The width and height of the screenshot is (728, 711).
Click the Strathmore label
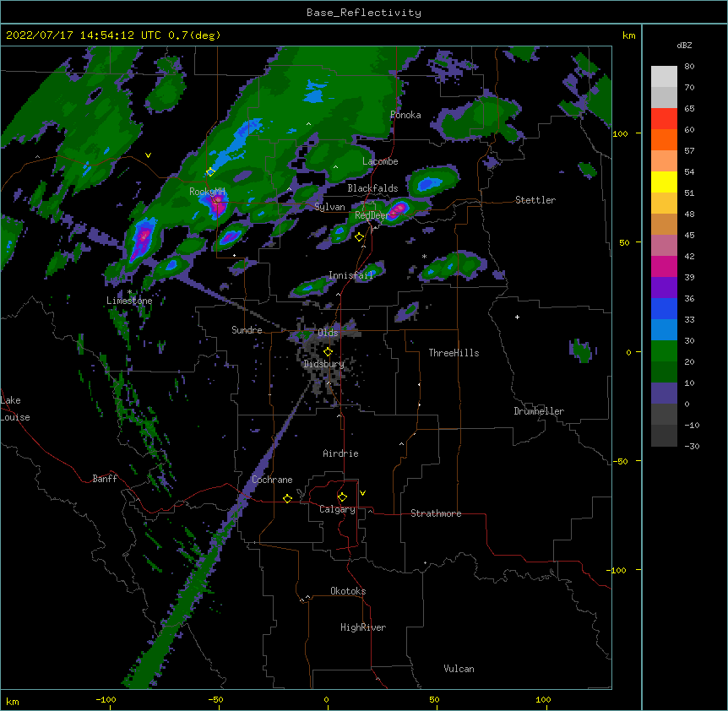click(x=436, y=513)
